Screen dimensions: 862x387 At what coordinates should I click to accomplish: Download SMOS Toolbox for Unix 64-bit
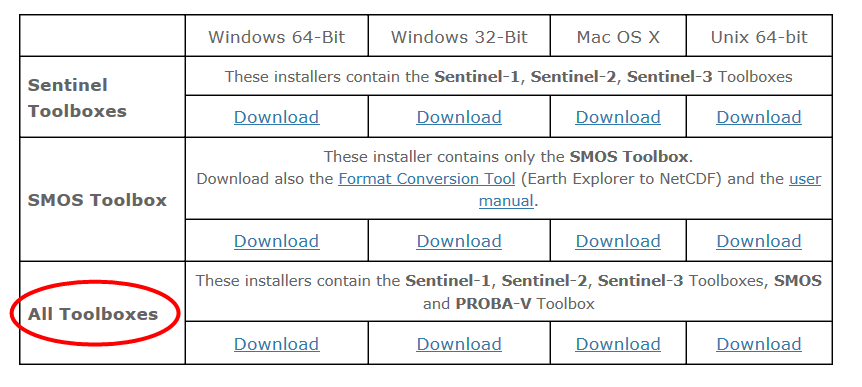click(x=759, y=241)
